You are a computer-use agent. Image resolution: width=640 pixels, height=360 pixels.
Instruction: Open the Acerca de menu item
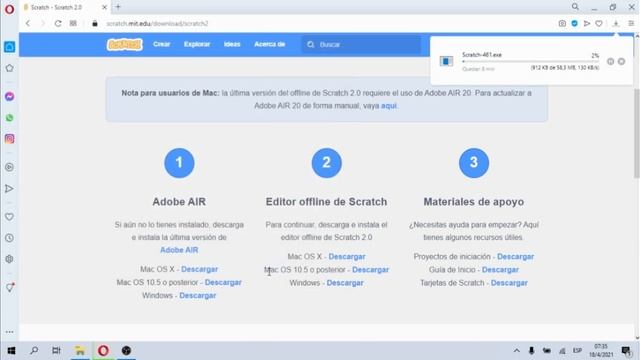pos(269,44)
